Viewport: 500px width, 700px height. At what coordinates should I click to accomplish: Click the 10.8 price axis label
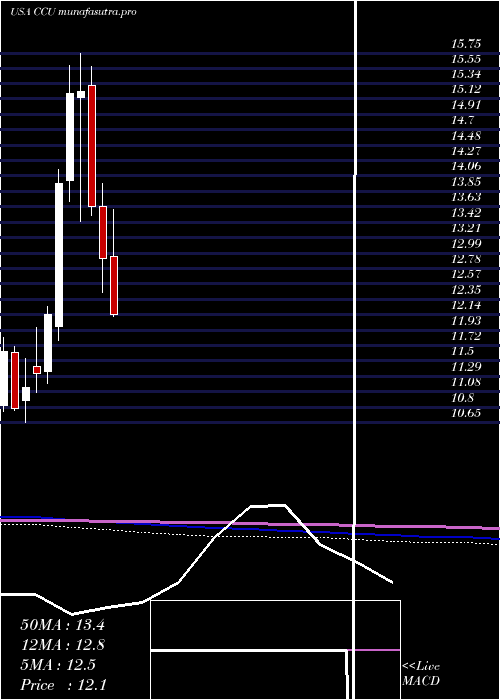[463, 397]
